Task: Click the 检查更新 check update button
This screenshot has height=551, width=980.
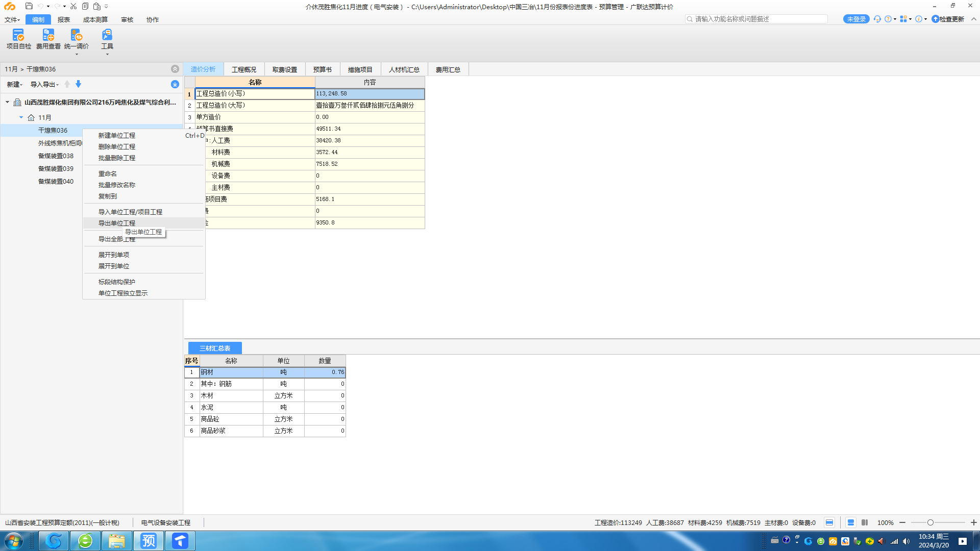Action: click(948, 19)
